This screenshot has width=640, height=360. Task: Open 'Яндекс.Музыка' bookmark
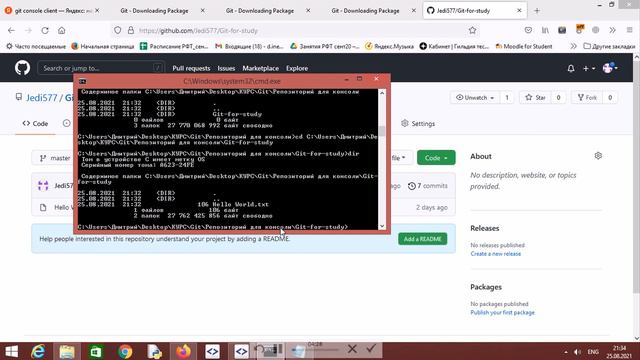pos(390,47)
